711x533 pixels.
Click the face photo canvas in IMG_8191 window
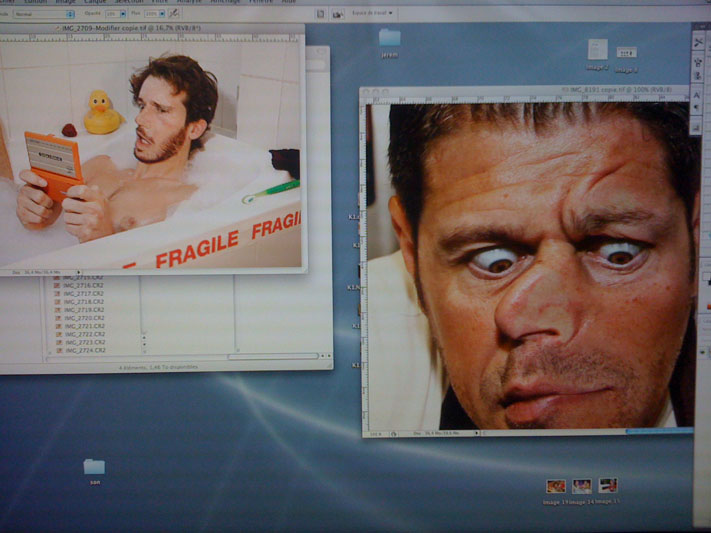(x=532, y=266)
